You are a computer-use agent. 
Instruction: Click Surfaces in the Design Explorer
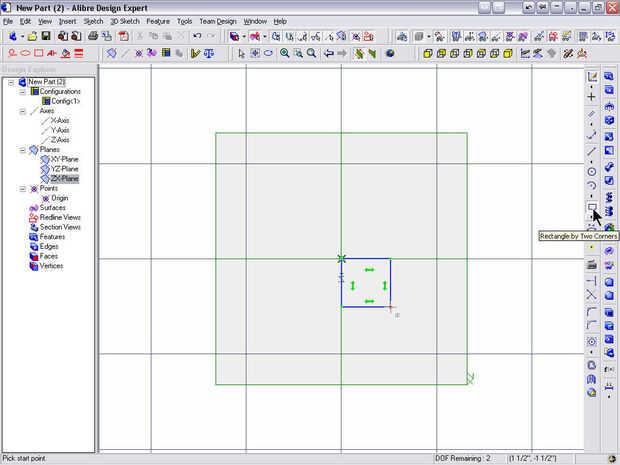[x=53, y=208]
